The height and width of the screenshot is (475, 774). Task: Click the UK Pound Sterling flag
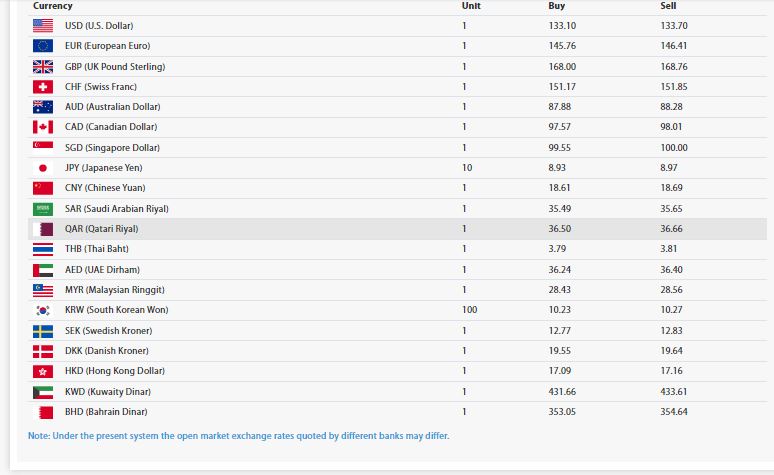(43, 66)
